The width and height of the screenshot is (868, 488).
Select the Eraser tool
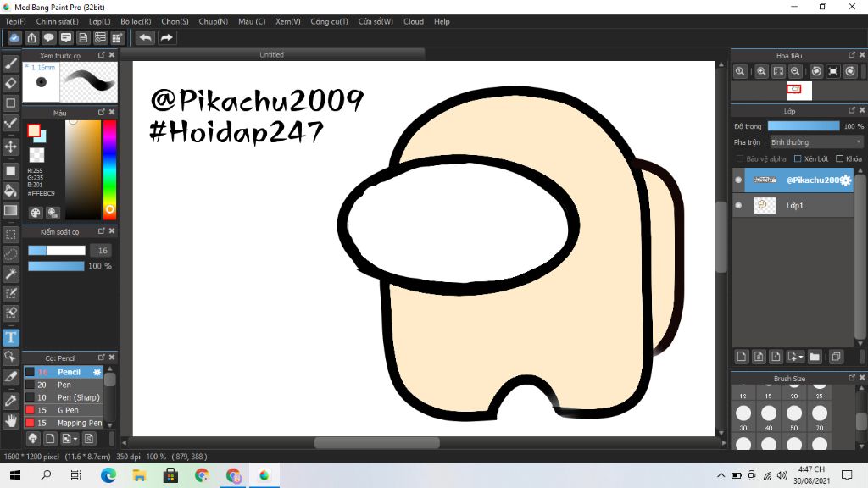[x=10, y=83]
